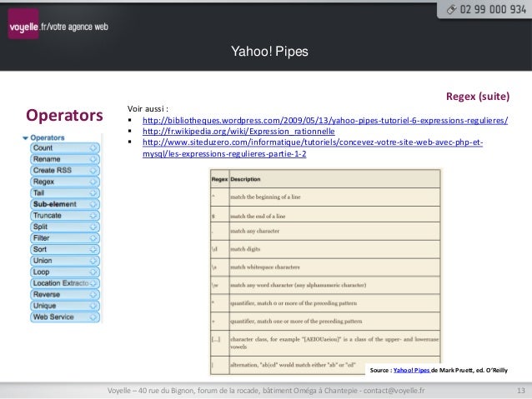
Task: Open the siteduzero.com expressions regulieres link
Action: tap(313, 147)
